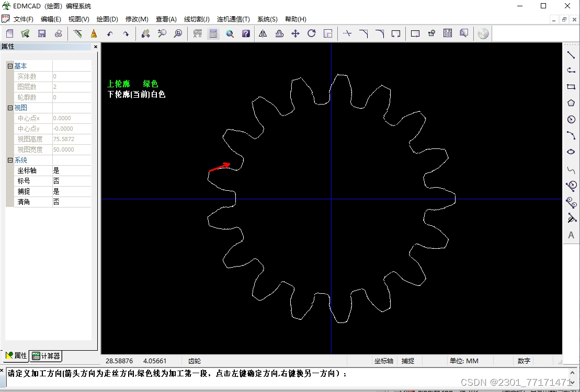Viewport: 580px width, 392px height.
Task: Select the Polygon pentagon drawing tool
Action: pos(571,103)
